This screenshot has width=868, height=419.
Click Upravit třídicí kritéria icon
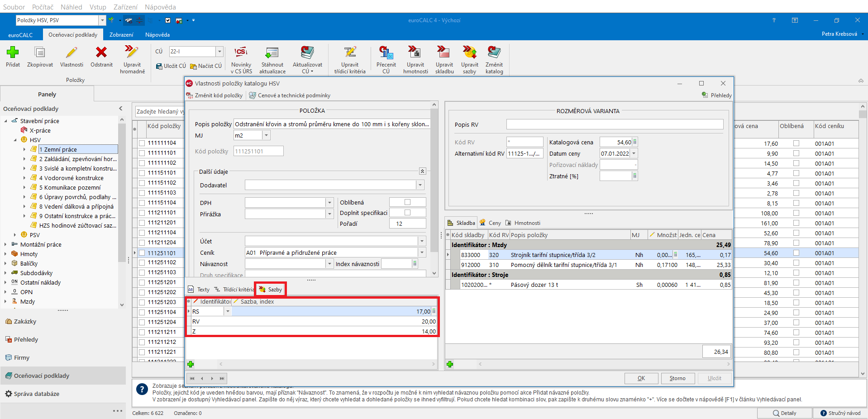click(350, 52)
